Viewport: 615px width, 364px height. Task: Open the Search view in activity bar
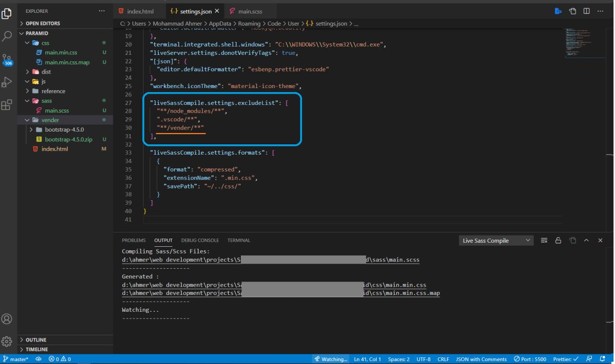click(x=7, y=35)
